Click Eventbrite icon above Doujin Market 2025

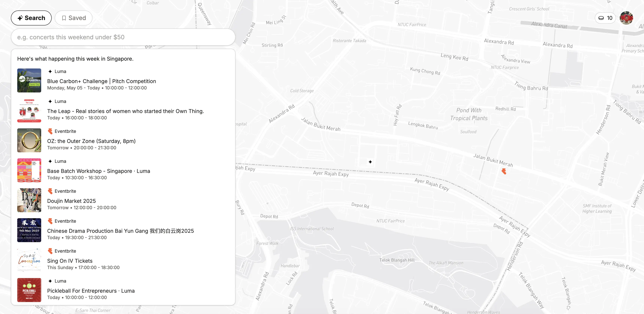[50, 191]
